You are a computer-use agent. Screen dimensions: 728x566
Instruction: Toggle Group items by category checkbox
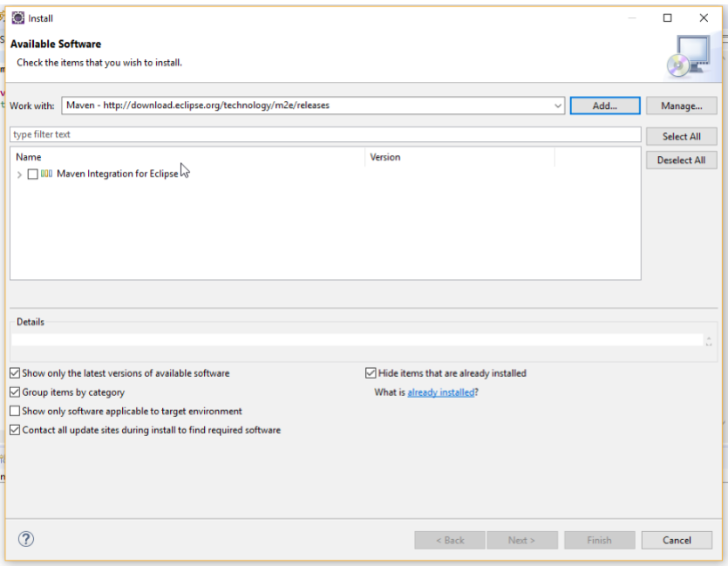click(15, 392)
